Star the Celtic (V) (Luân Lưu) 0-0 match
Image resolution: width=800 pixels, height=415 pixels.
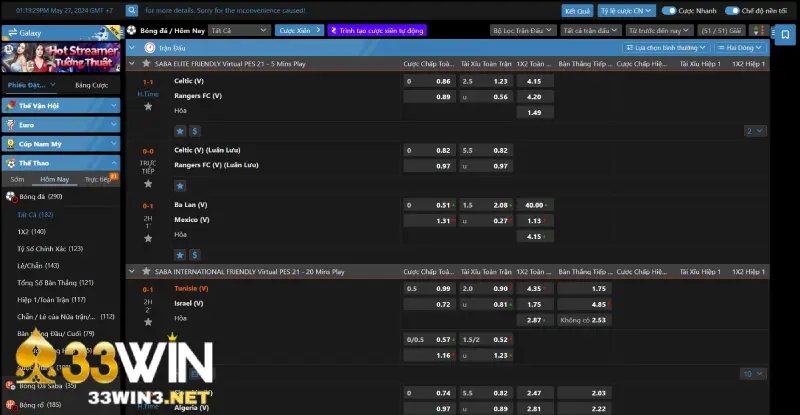click(148, 183)
